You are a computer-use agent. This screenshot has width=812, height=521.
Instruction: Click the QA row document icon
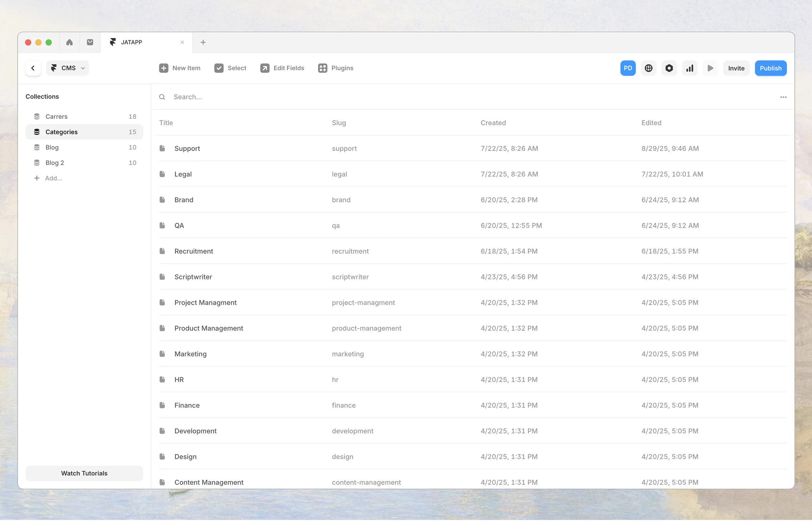click(x=162, y=226)
